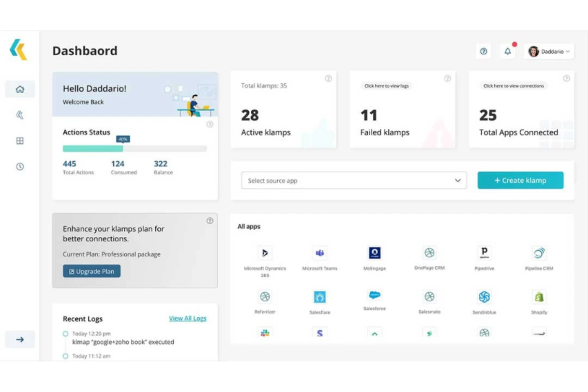Open the Select source app dropdown
Viewport: 588px width, 392px height.
pos(354,180)
